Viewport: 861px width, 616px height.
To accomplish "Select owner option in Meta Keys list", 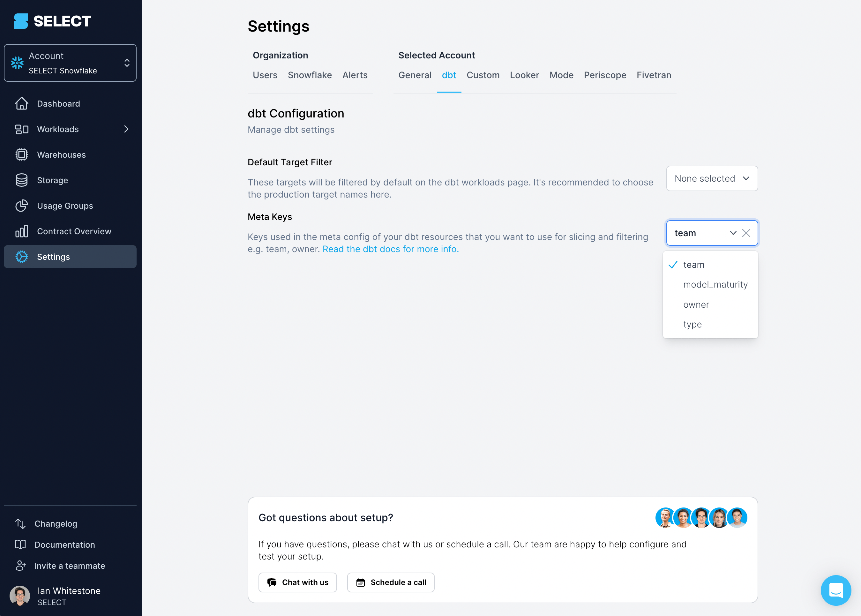I will tap(696, 304).
